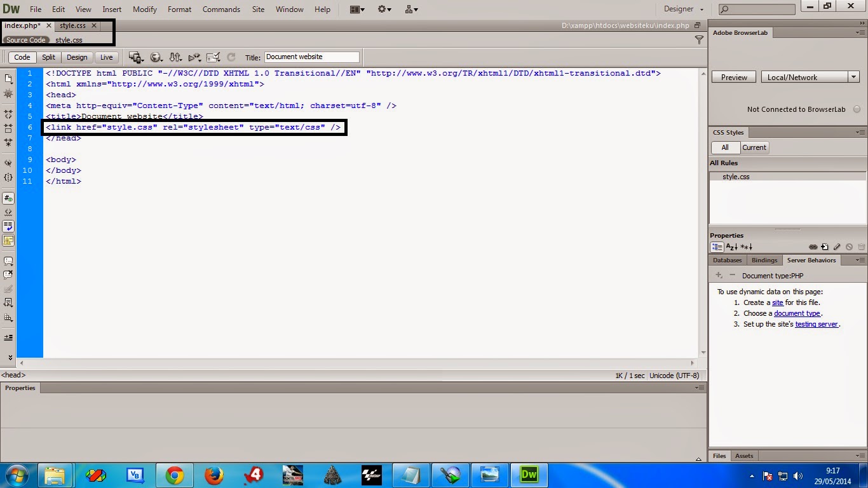
Task: Open the Multiscreen preview toolbar icon
Action: tap(135, 57)
